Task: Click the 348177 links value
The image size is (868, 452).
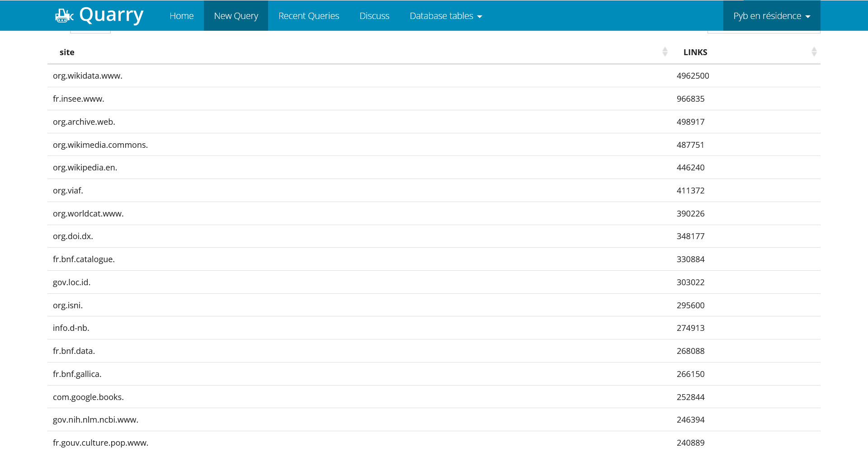Action: coord(690,236)
